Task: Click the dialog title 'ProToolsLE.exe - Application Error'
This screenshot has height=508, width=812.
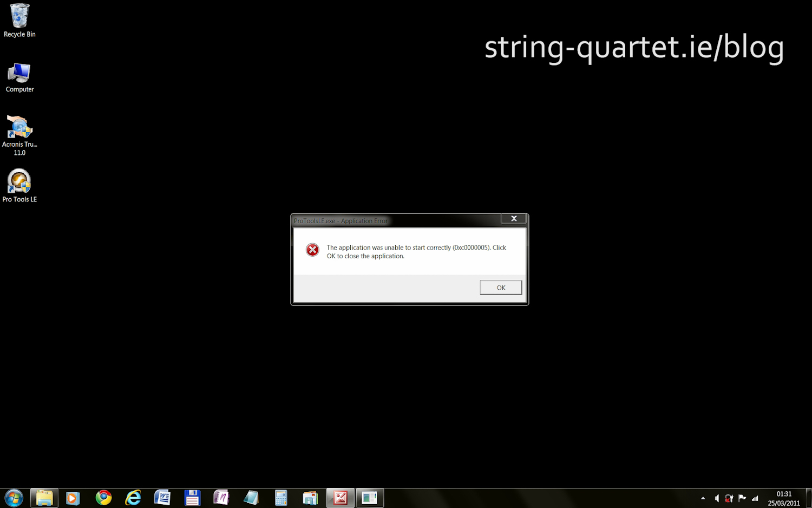Action: tap(340, 221)
